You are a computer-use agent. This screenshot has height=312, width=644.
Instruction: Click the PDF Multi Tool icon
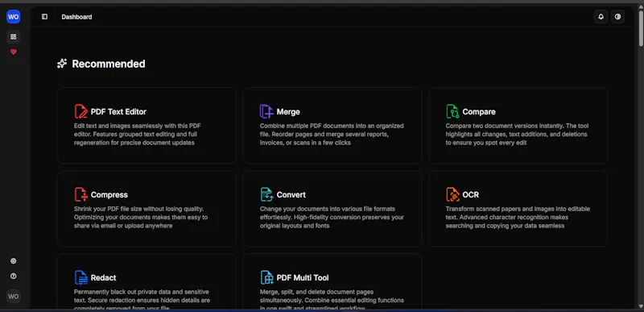pos(266,277)
